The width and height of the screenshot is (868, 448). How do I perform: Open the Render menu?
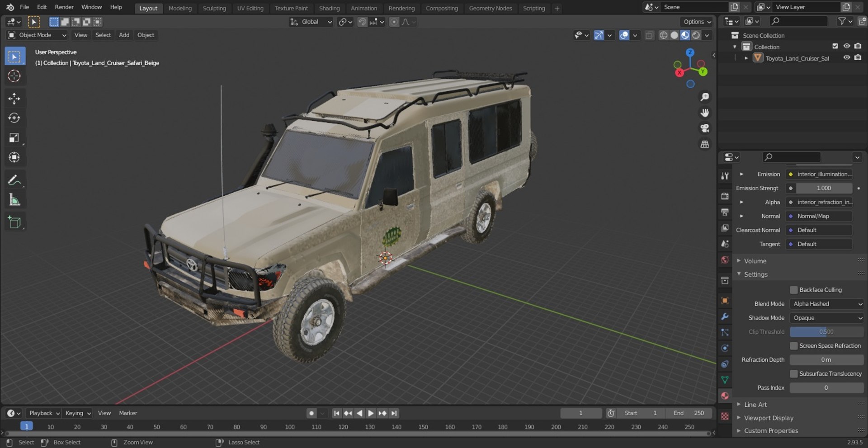click(x=64, y=7)
